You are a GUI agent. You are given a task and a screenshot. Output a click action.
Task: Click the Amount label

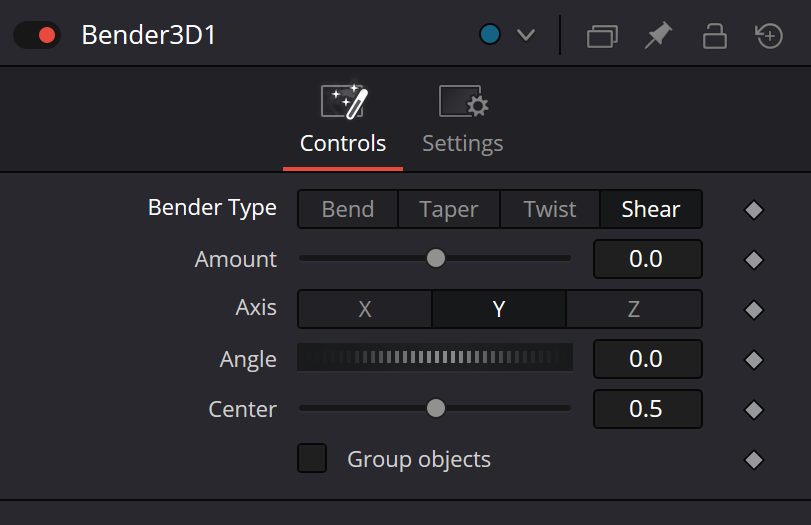click(x=235, y=259)
